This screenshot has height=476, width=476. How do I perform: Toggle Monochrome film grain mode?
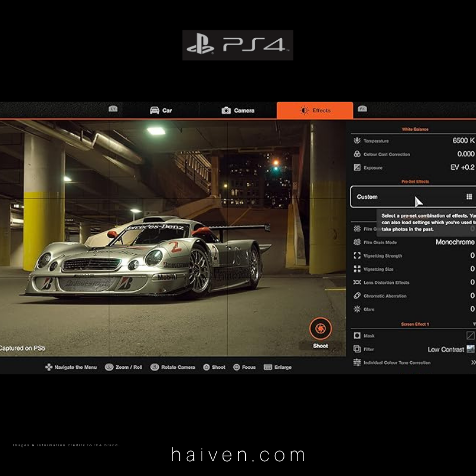pos(454,241)
